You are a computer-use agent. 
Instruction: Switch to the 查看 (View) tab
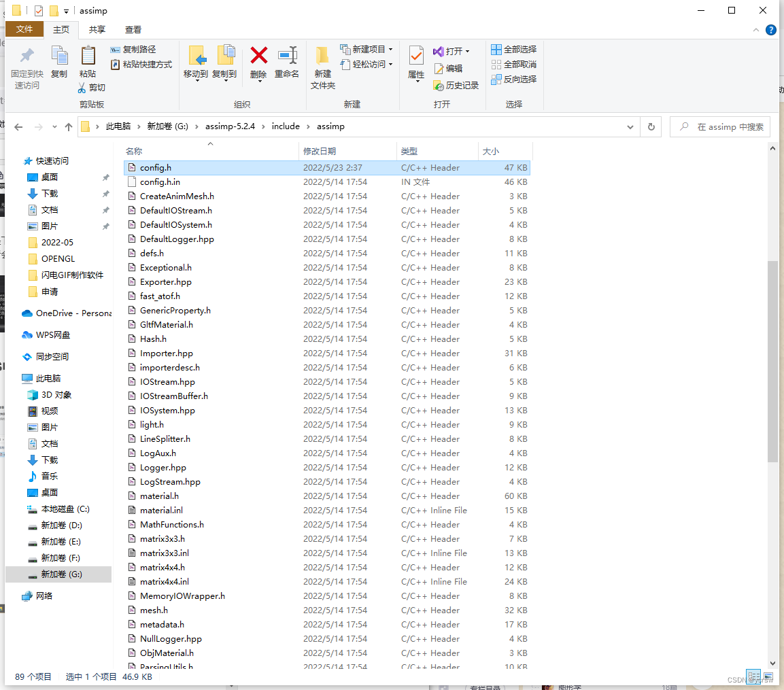pyautogui.click(x=133, y=30)
